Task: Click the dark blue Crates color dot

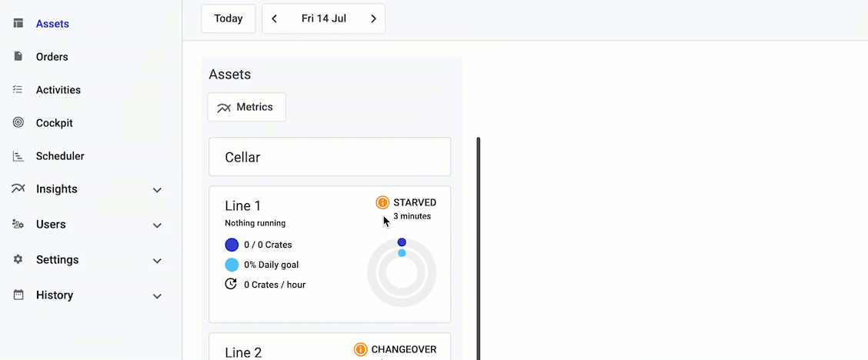Action: click(232, 245)
